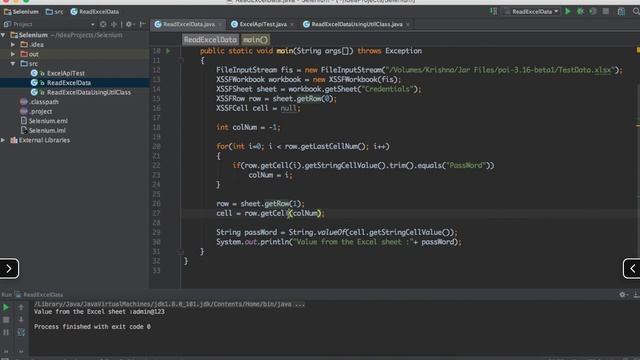The height and width of the screenshot is (360, 640).
Task: Open Search Everywhere magnifier icon
Action: pos(636,11)
